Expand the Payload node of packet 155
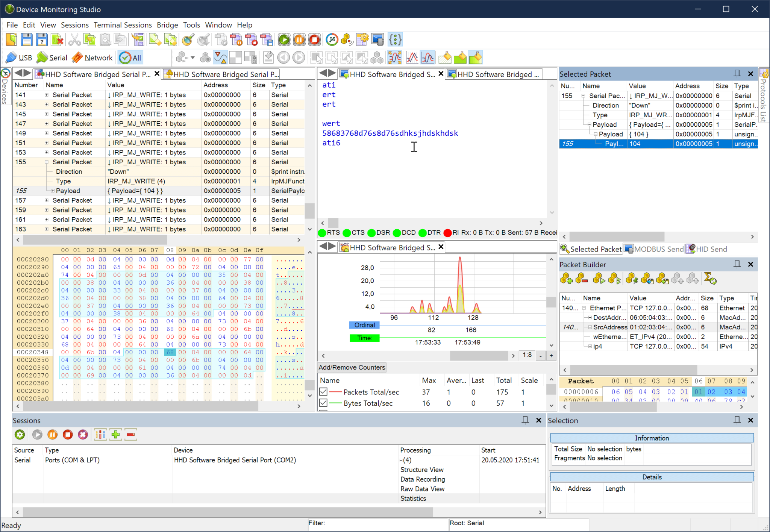The image size is (770, 532). (x=53, y=191)
